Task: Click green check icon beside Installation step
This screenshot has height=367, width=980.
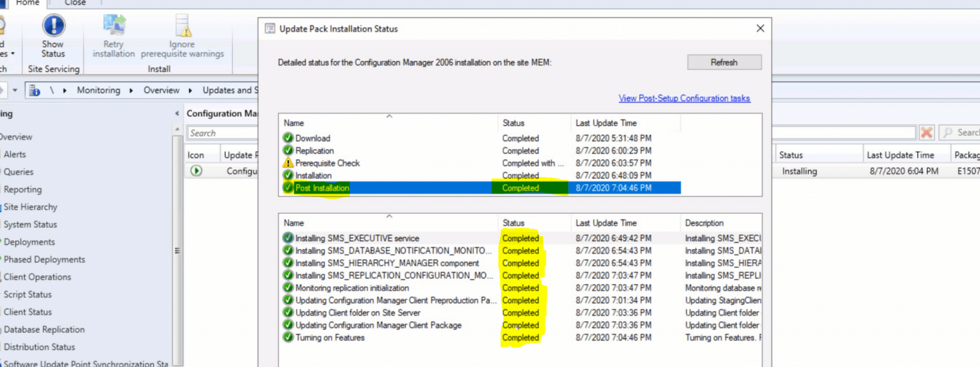Action: point(288,175)
